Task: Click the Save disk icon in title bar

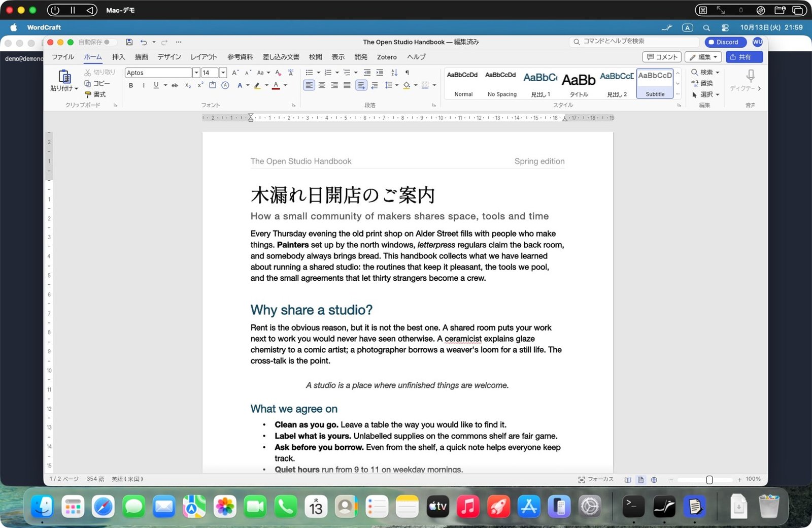Action: click(x=129, y=42)
